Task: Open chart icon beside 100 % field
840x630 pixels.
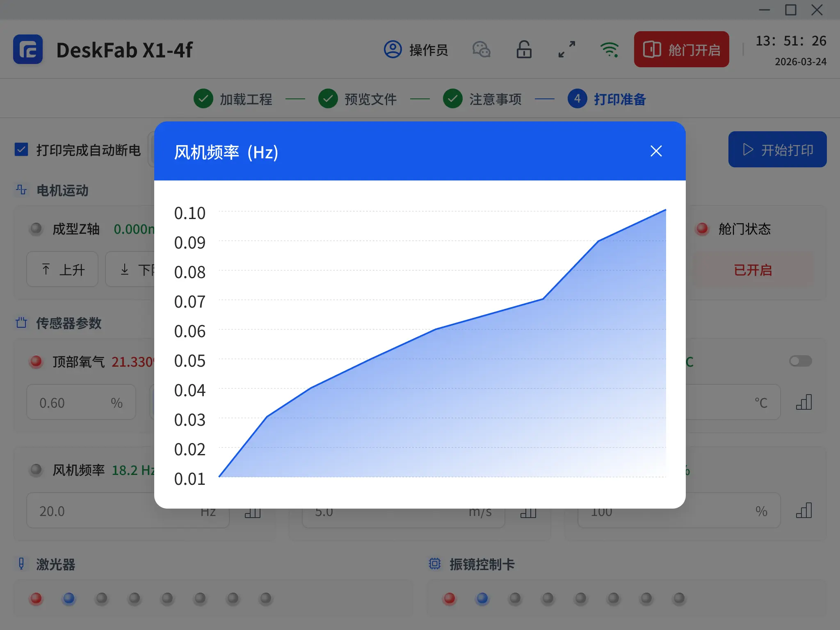Action: coord(803,511)
